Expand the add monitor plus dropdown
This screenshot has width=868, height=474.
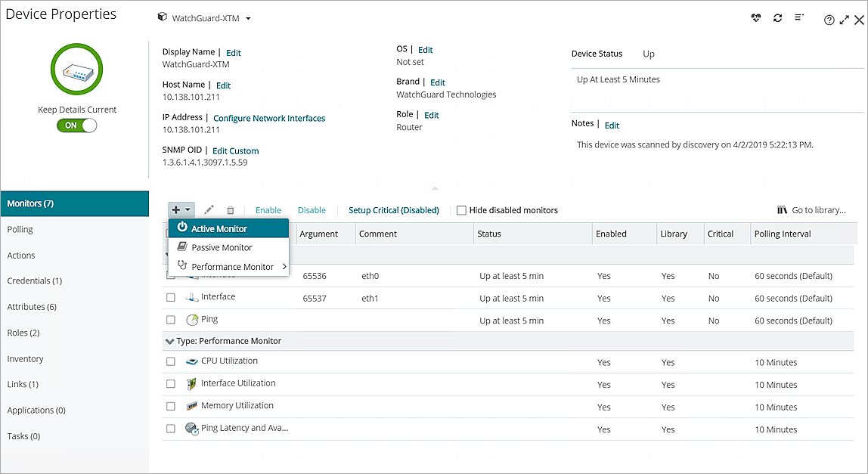[x=181, y=210]
